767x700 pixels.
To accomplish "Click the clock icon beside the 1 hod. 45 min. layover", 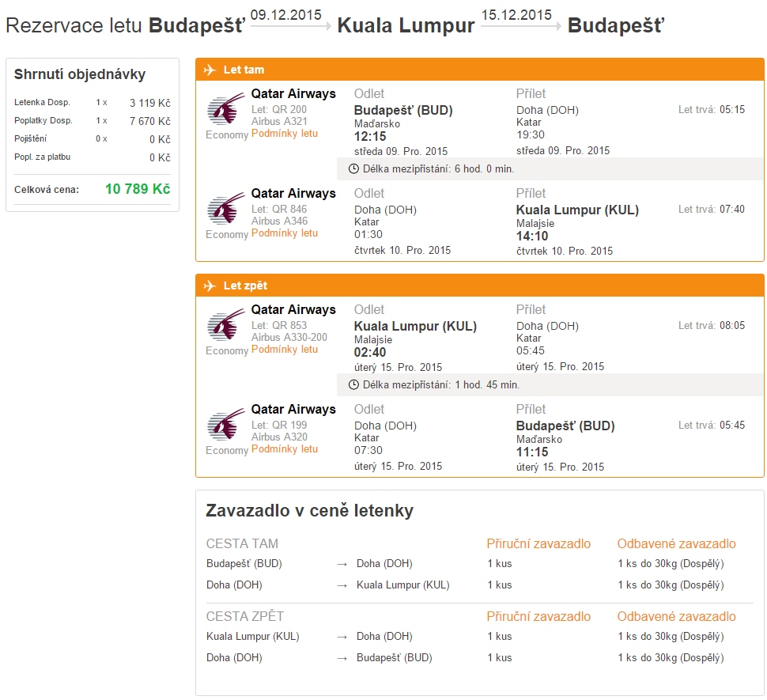I will tap(353, 385).
